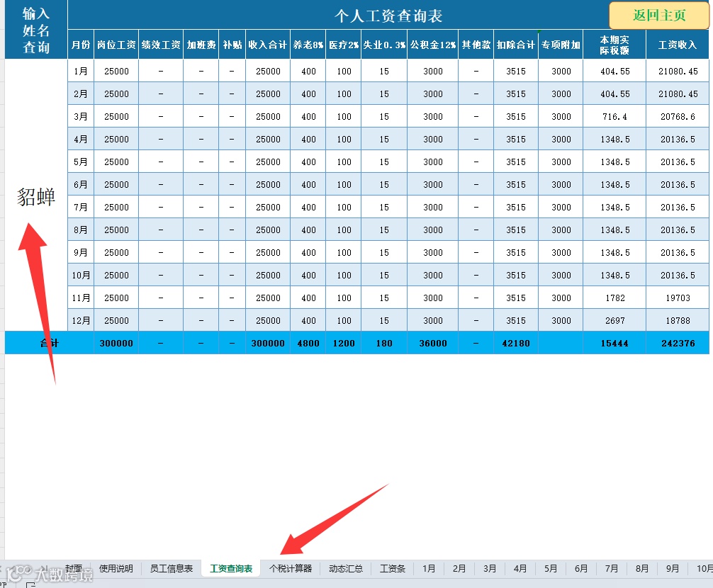
Task: Select the name cell 貂蝉
Action: [x=36, y=196]
